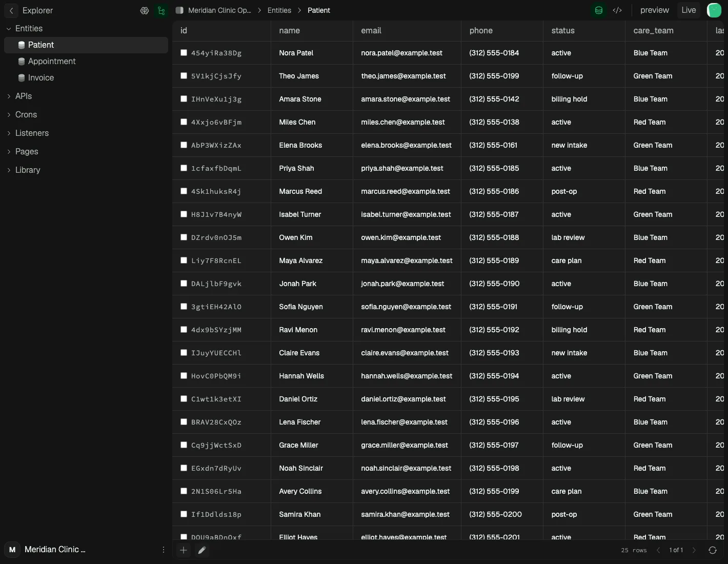Image resolution: width=728 pixels, height=564 pixels.
Task: Click email nora.patel@example.test
Action: coord(401,53)
